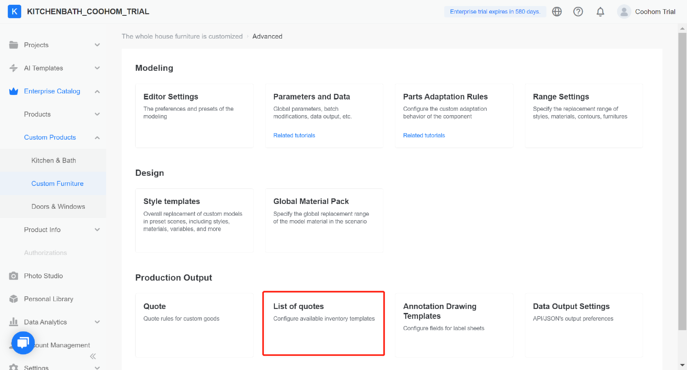
Task: Open the Global Material Pack card
Action: (x=324, y=221)
